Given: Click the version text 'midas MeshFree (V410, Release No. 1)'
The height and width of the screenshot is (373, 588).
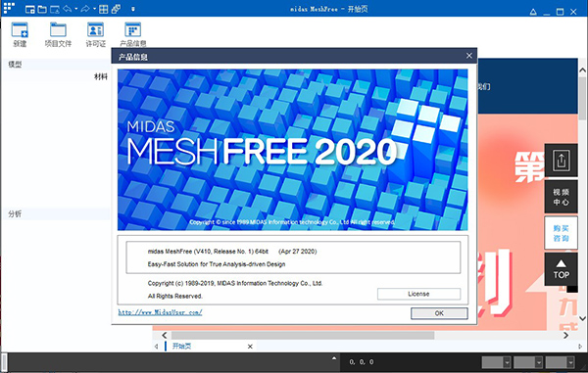Looking at the screenshot, I should click(201, 252).
